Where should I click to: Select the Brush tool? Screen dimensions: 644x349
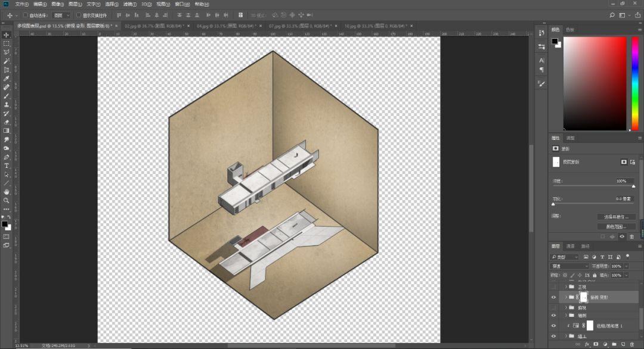6,96
